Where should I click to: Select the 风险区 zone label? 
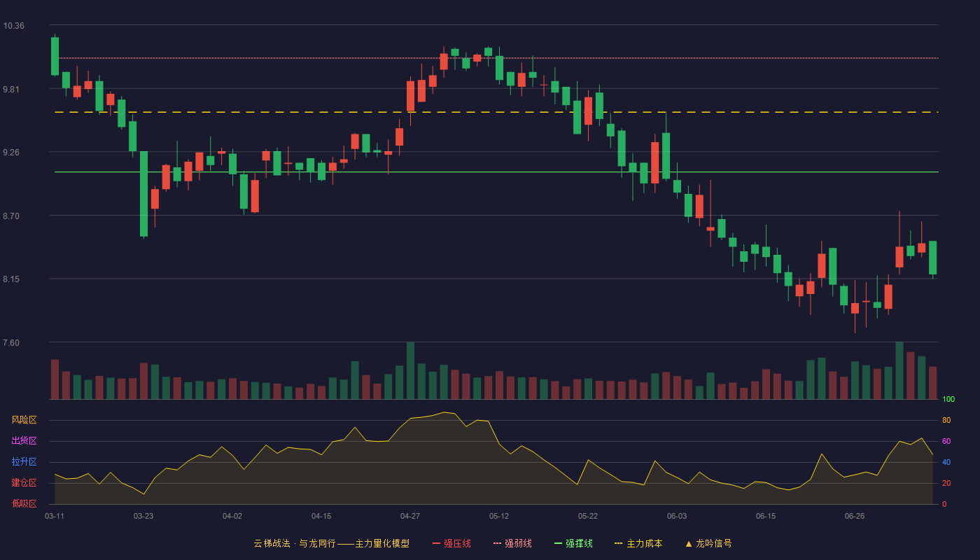(24, 420)
